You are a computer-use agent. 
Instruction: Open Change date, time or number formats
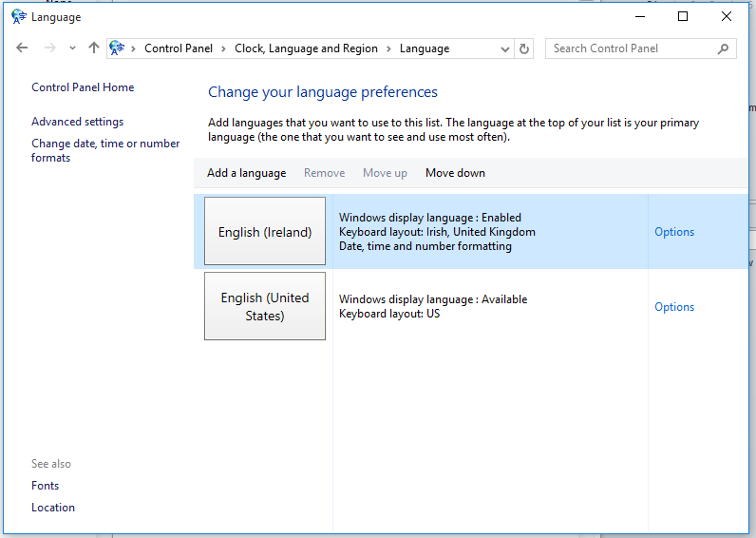105,150
